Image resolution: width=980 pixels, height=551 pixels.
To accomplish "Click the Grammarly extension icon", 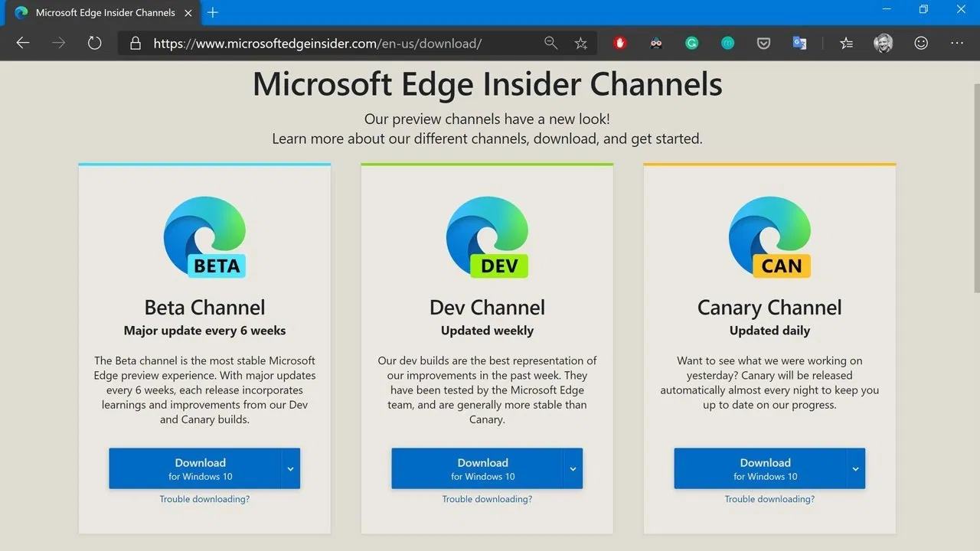I will 691,43.
